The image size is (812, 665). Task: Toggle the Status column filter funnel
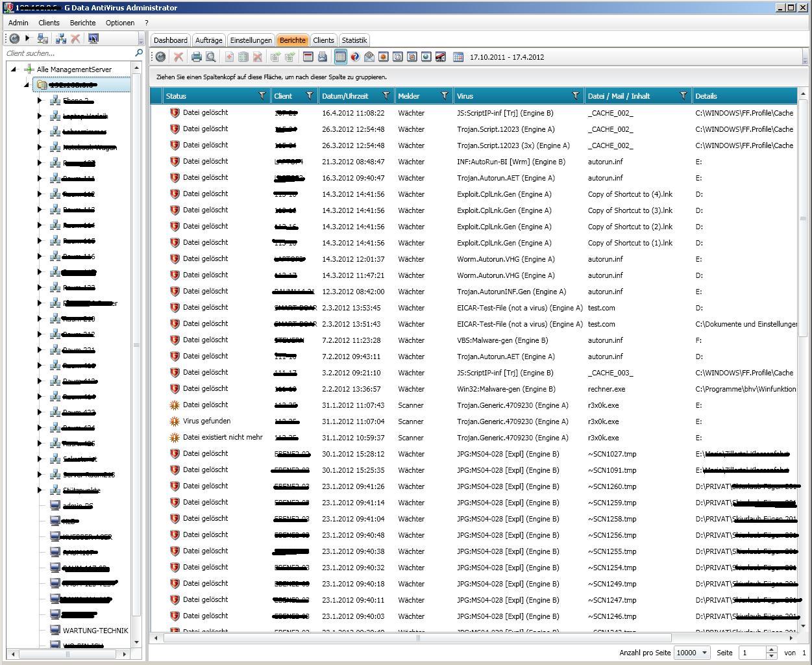[262, 96]
